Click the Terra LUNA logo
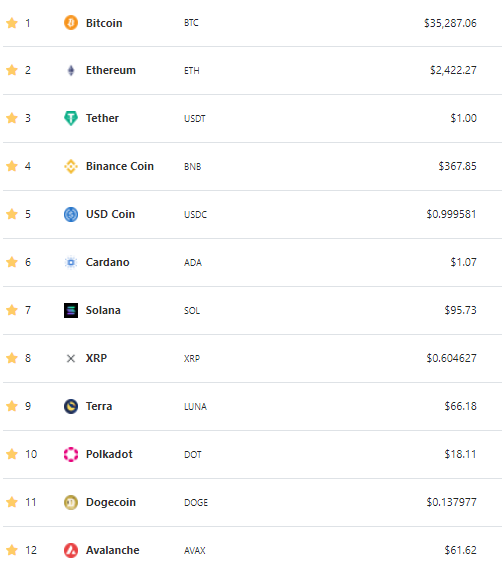 [x=71, y=406]
